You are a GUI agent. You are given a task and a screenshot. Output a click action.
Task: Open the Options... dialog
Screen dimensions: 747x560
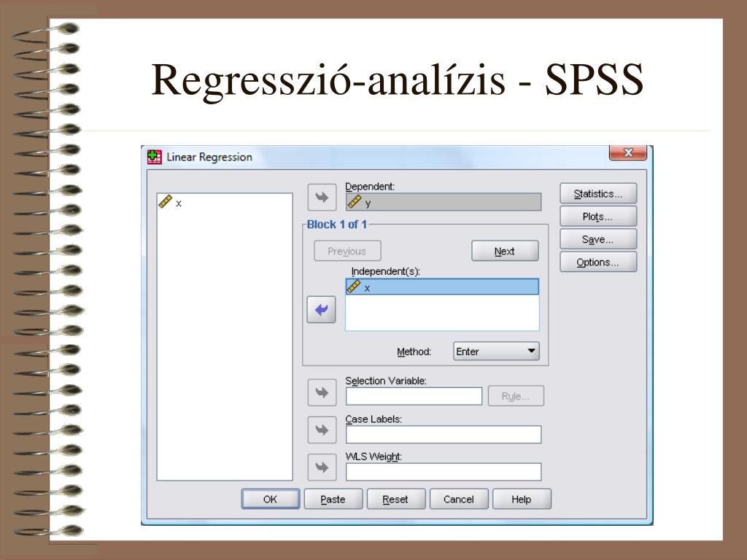(x=598, y=262)
